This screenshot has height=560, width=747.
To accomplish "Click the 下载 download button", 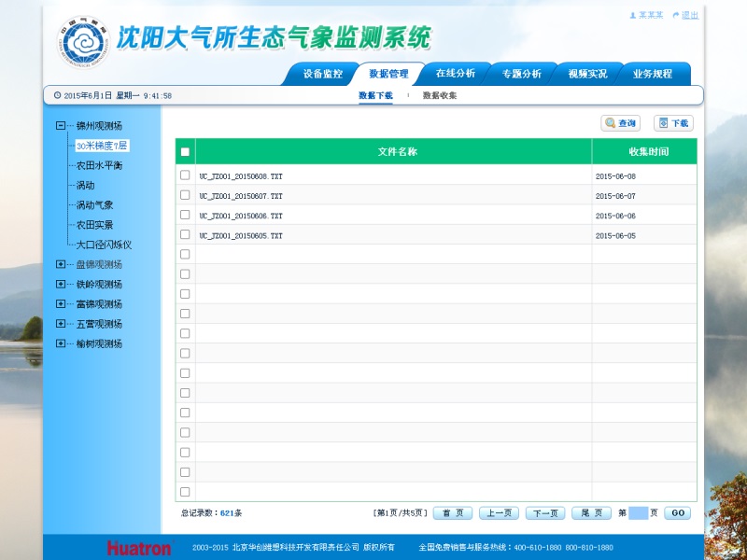I will click(x=673, y=123).
